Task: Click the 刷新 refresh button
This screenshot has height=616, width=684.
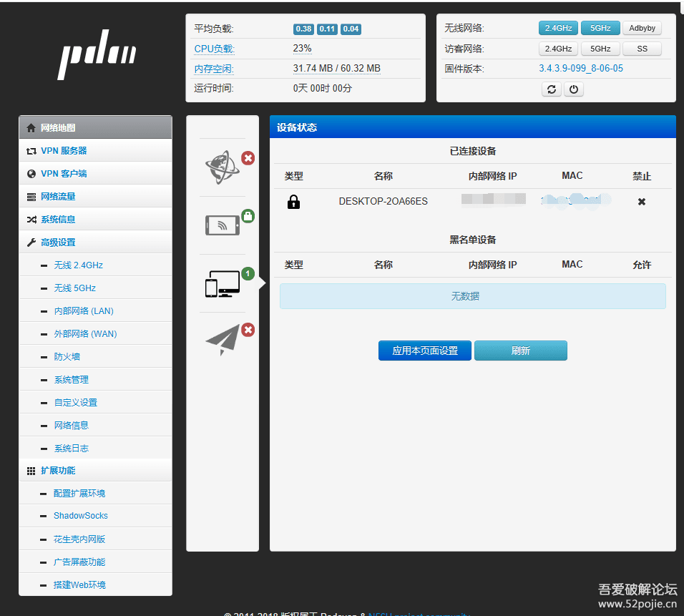Action: point(520,351)
